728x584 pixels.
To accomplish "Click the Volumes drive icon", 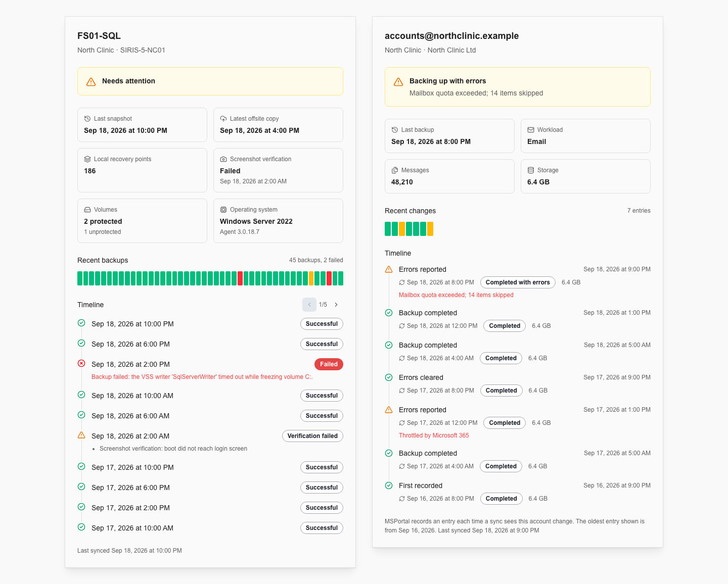I will coord(87,210).
